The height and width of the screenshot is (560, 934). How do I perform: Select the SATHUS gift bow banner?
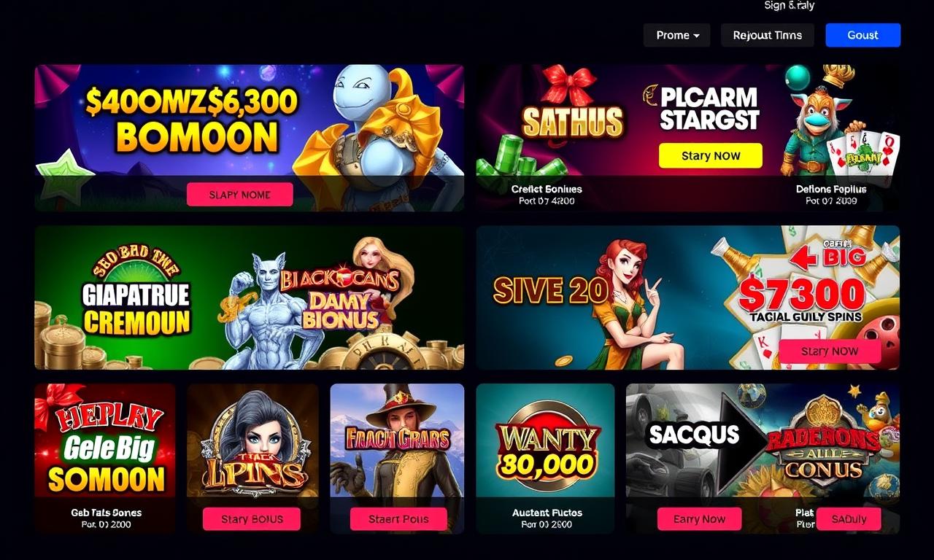(x=687, y=138)
